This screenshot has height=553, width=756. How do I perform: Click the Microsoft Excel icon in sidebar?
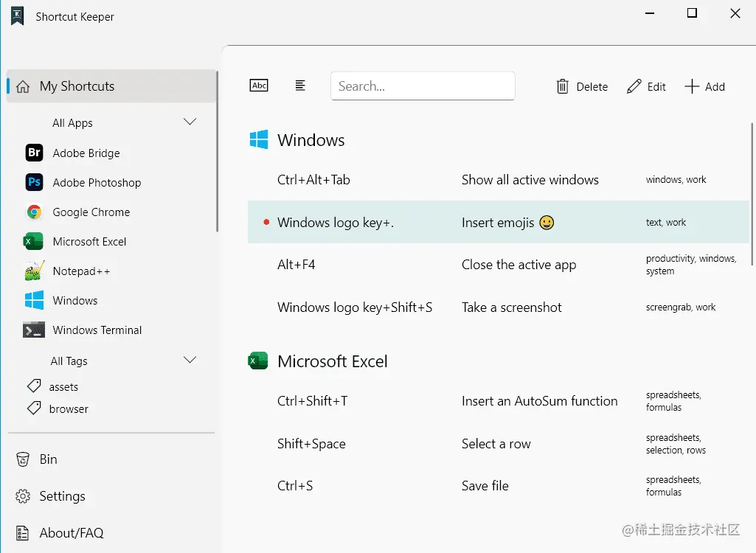pyautogui.click(x=33, y=241)
